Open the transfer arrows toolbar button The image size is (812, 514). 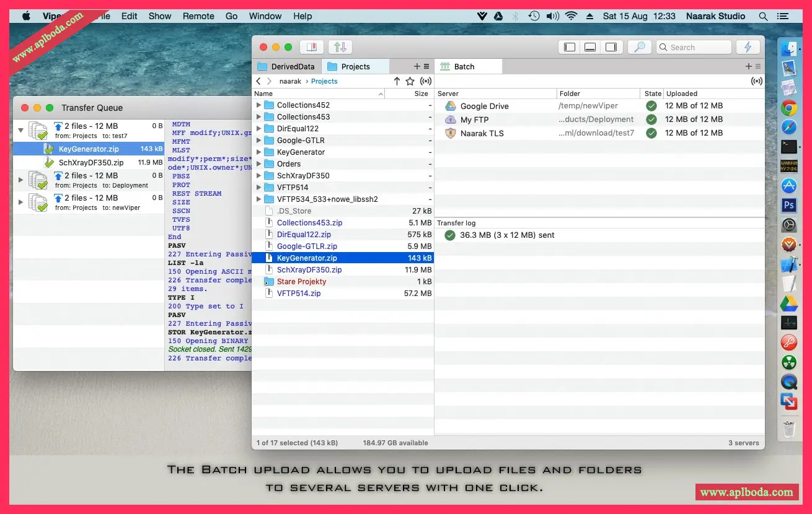point(340,47)
